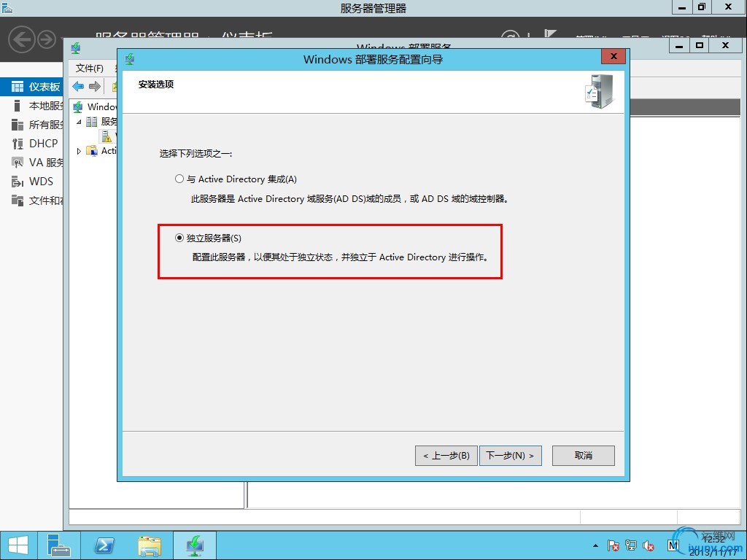This screenshot has width=747, height=560.
Task: Click the WDS console title bar icon
Action: point(76,47)
